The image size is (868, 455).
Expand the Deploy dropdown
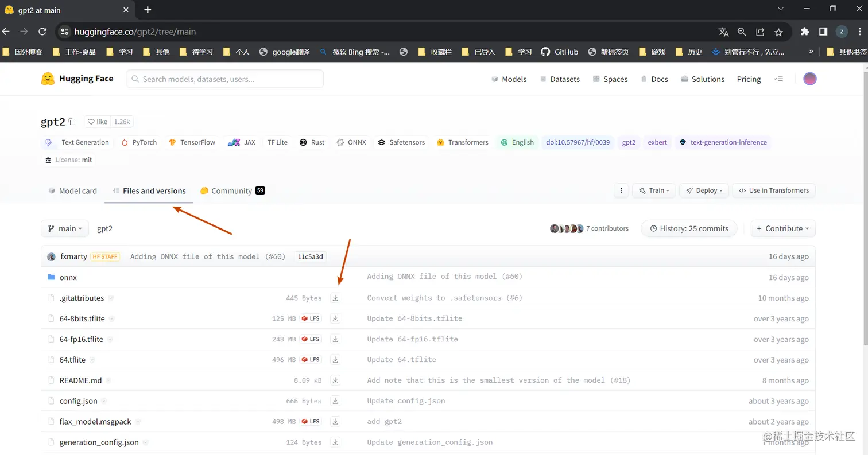pyautogui.click(x=704, y=190)
